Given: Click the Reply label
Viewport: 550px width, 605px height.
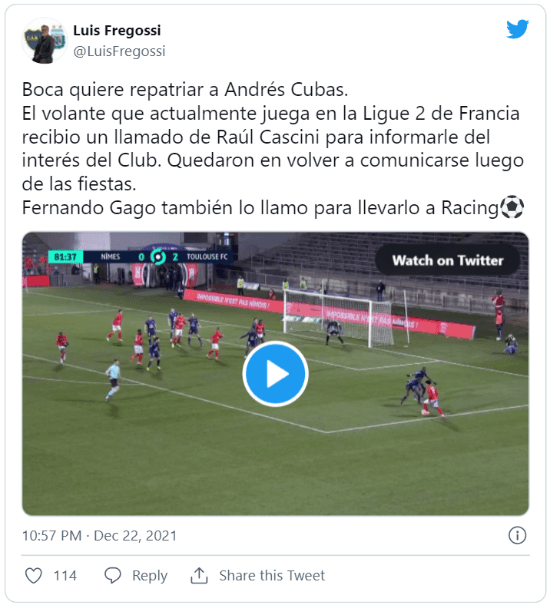Looking at the screenshot, I should point(150,576).
